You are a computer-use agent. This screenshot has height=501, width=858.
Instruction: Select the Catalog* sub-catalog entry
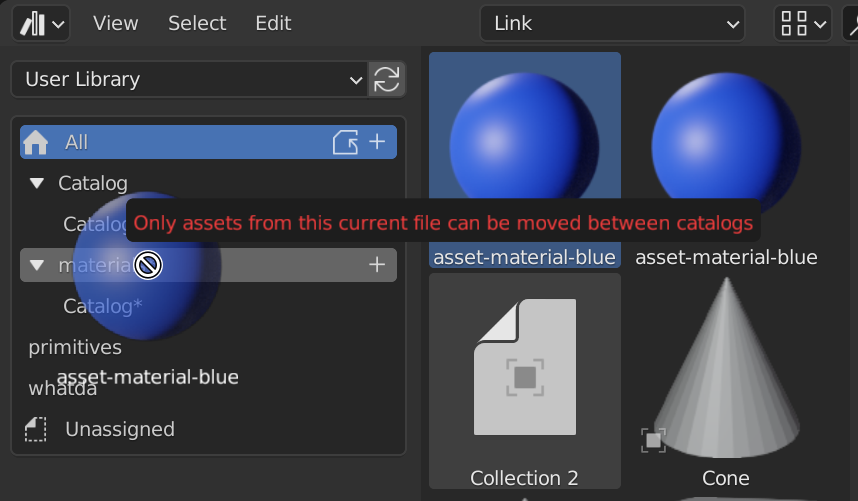click(102, 306)
